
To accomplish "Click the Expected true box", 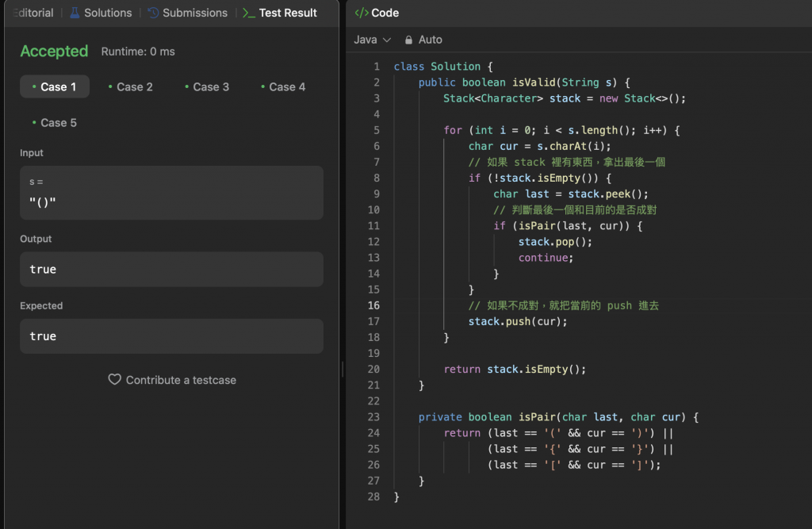I will click(171, 336).
